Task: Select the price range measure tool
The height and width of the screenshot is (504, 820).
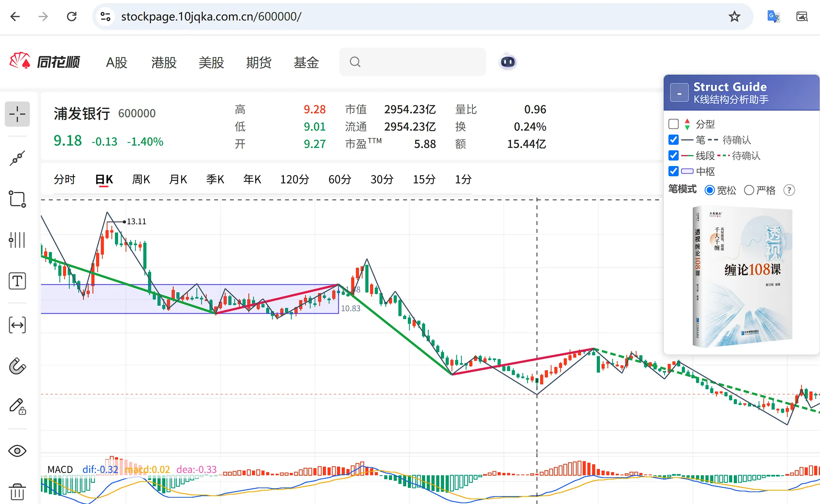Action: point(17,325)
